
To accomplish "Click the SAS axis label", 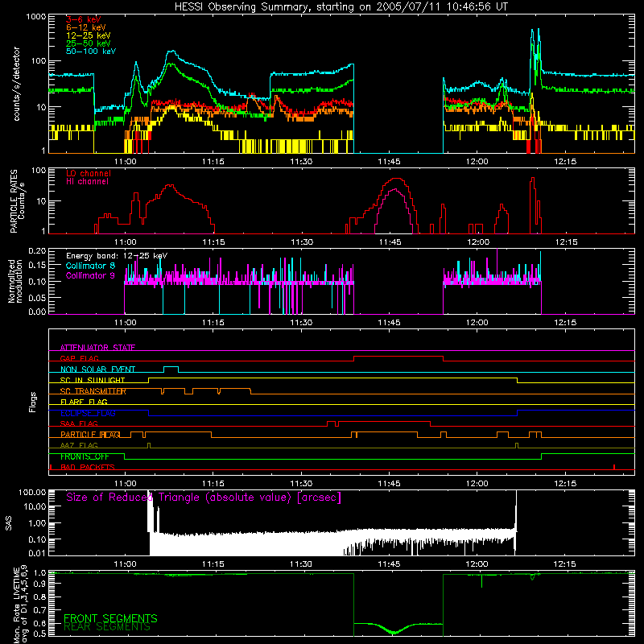I will click(x=9, y=523).
